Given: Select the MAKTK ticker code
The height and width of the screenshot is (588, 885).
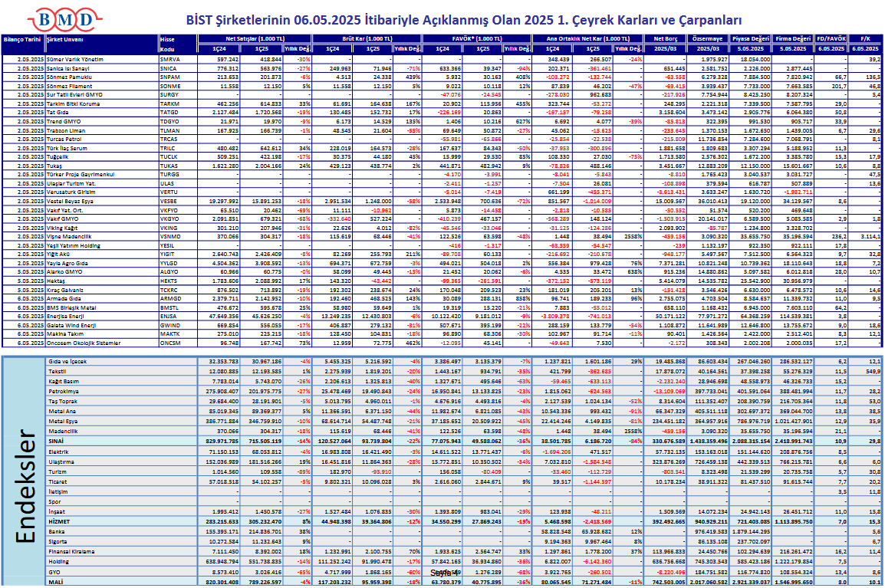Looking at the screenshot, I should pos(170,334).
